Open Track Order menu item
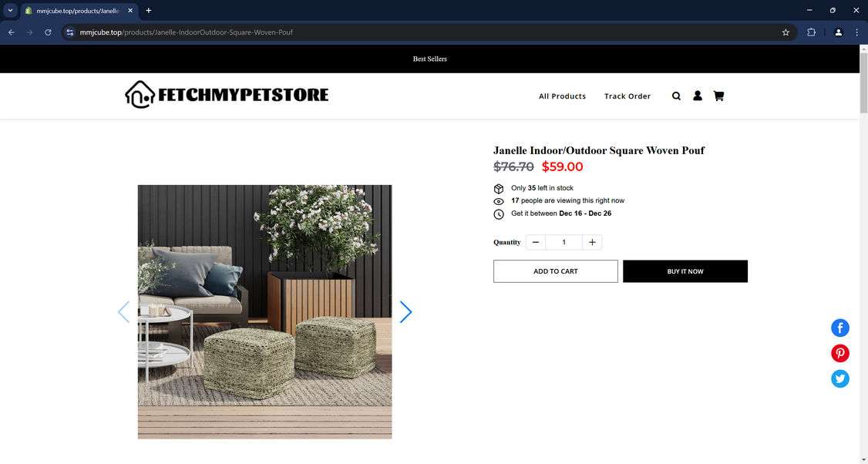Image resolution: width=868 pixels, height=464 pixels. coord(627,96)
